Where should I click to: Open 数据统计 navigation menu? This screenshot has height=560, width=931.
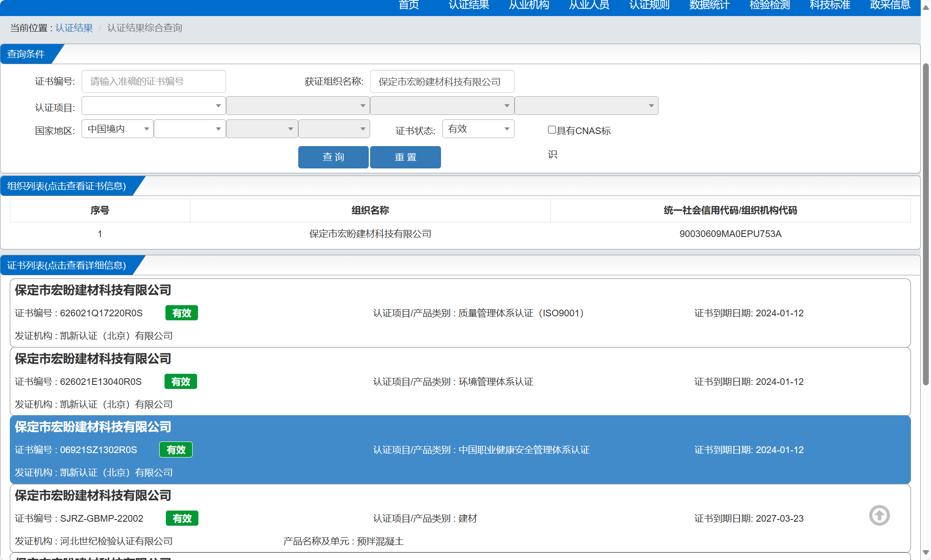click(709, 5)
